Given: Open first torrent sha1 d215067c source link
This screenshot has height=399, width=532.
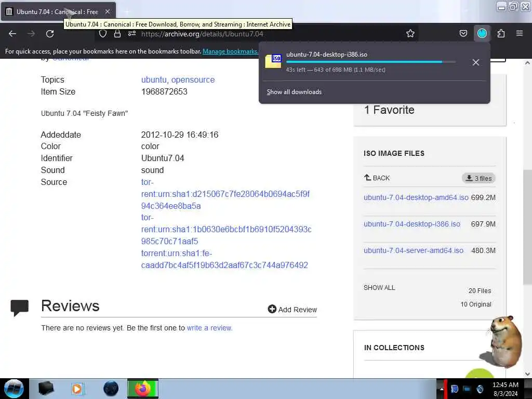Looking at the screenshot, I should (x=225, y=194).
